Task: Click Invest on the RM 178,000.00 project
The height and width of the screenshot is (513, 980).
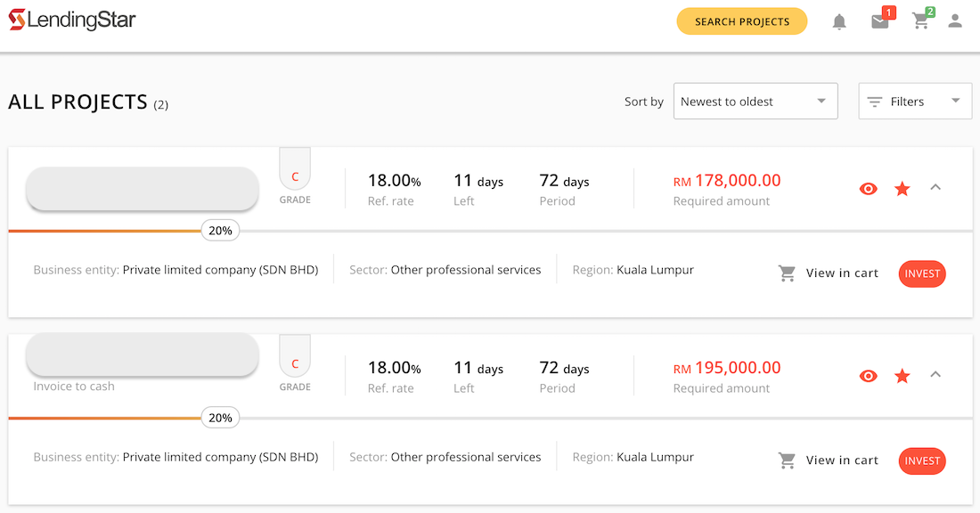Action: 922,273
